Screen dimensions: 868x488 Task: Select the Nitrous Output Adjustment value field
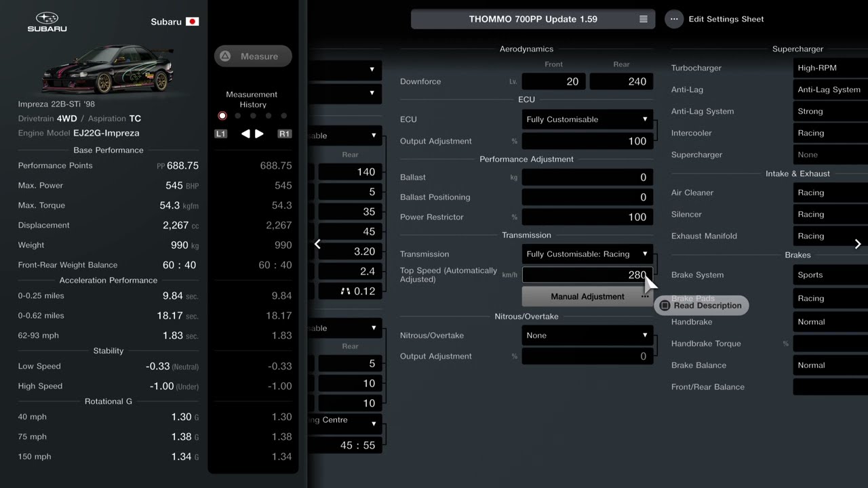click(587, 357)
